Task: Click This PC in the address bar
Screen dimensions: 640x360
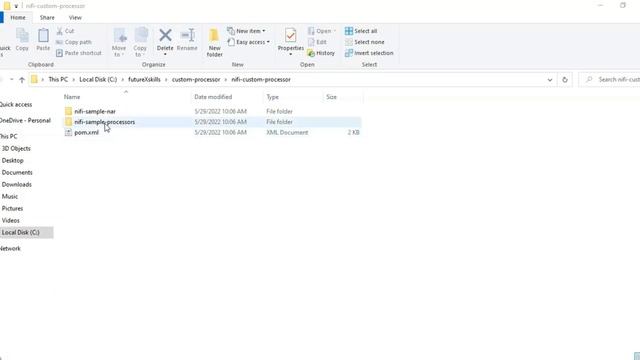Action: pyautogui.click(x=58, y=80)
